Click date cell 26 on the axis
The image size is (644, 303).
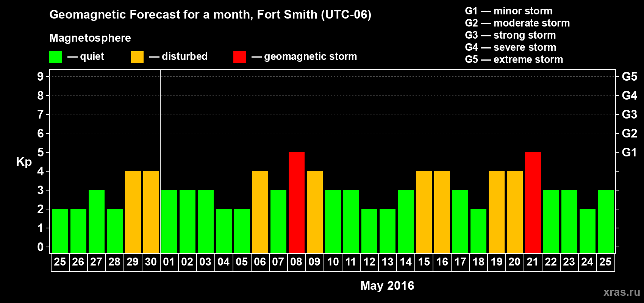coord(78,262)
